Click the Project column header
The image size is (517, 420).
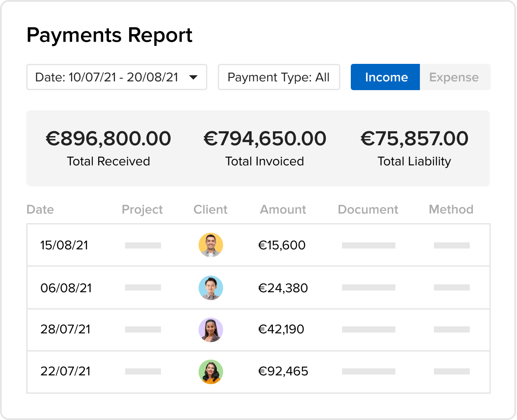pos(142,210)
